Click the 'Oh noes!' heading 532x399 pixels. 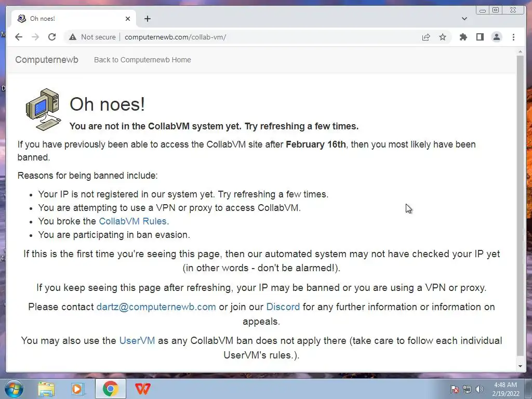tap(107, 104)
